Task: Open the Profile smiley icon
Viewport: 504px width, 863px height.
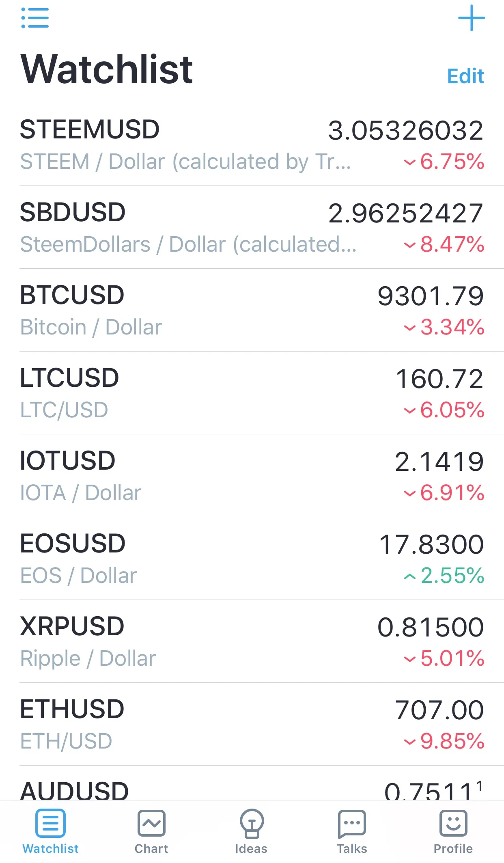Action: [453, 823]
